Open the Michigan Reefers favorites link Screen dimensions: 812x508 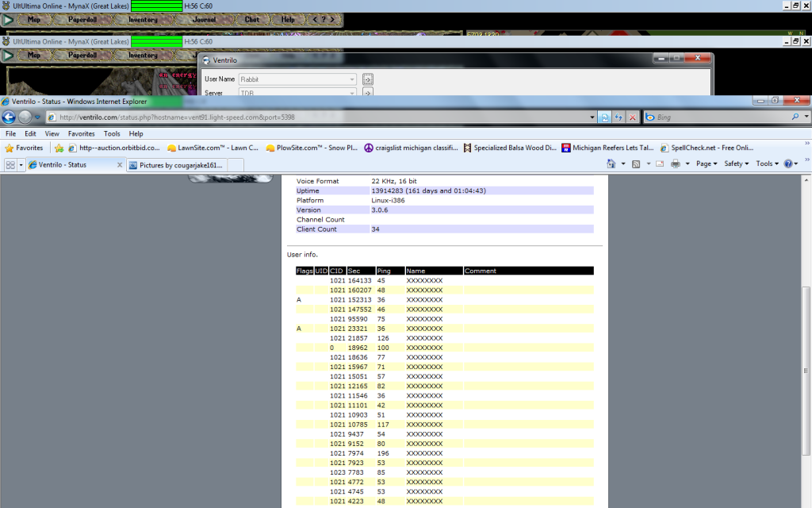coord(608,148)
